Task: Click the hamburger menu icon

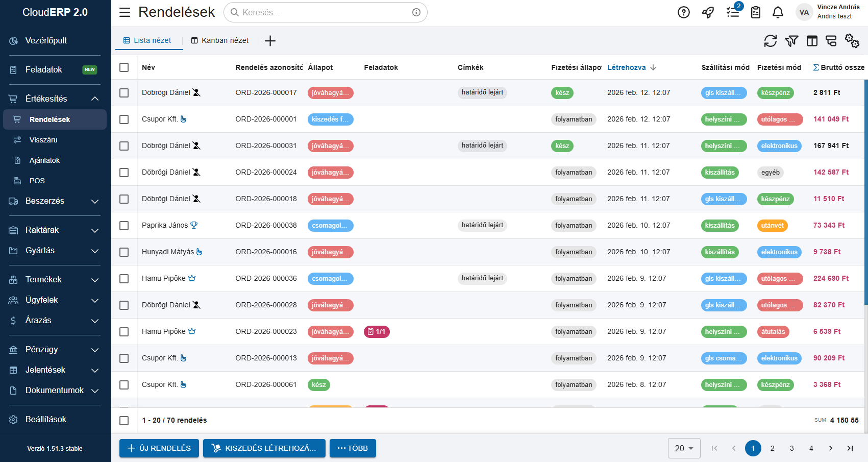Action: (x=125, y=12)
